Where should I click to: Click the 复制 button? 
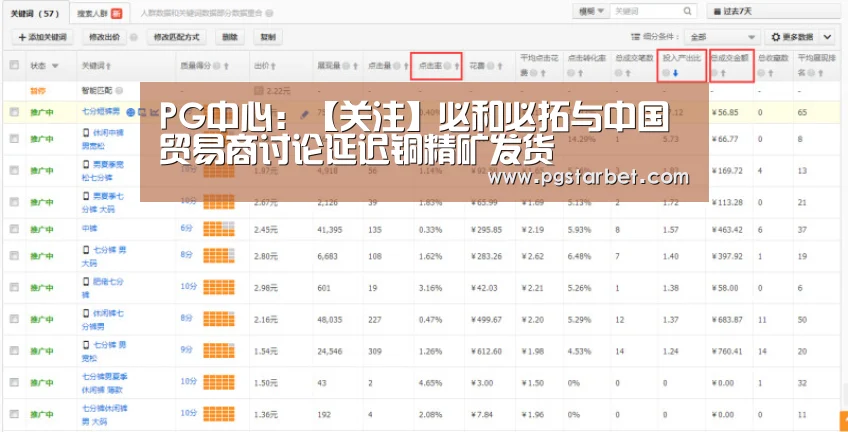(268, 37)
